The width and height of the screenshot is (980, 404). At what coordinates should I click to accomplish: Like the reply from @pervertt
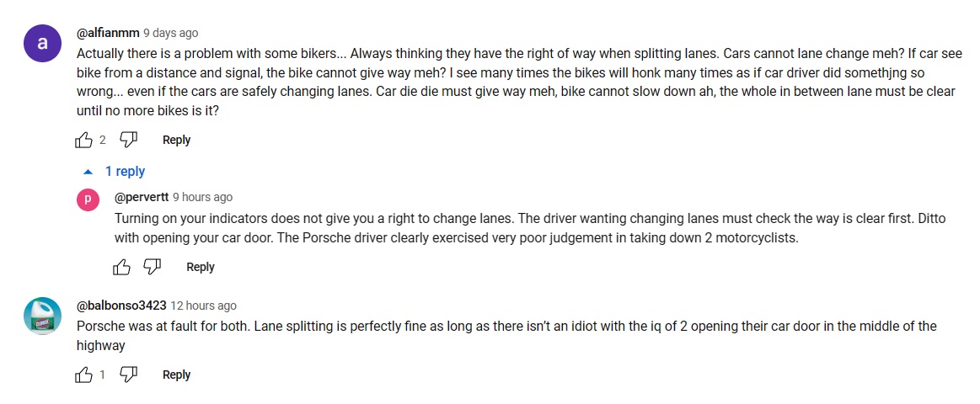click(x=122, y=267)
